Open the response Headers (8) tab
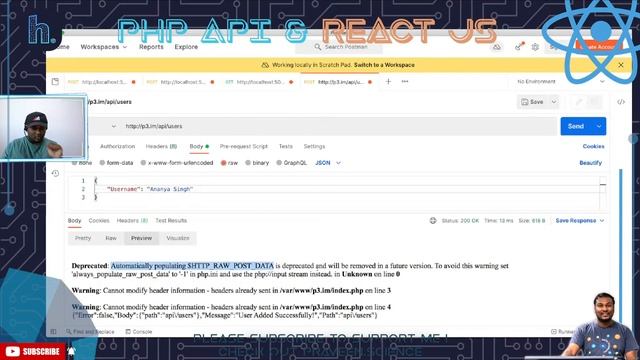Screen dimensions: 640x360 coord(132,221)
